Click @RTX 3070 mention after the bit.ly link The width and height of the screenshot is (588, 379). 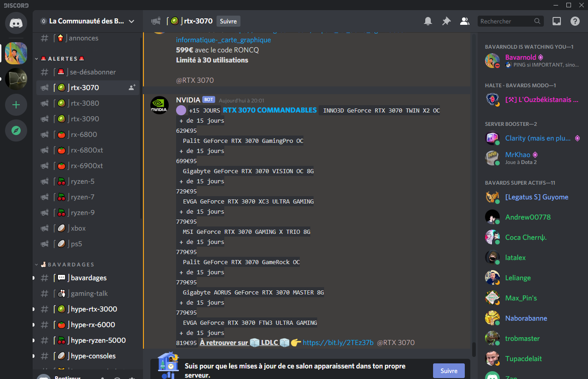pyautogui.click(x=396, y=343)
